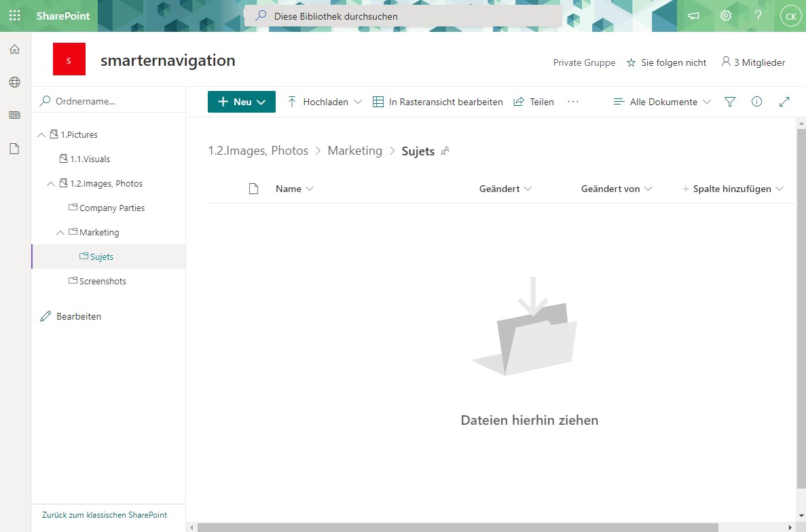This screenshot has height=532, width=806.
Task: Open SharePoint home via house icon
Action: [15, 49]
